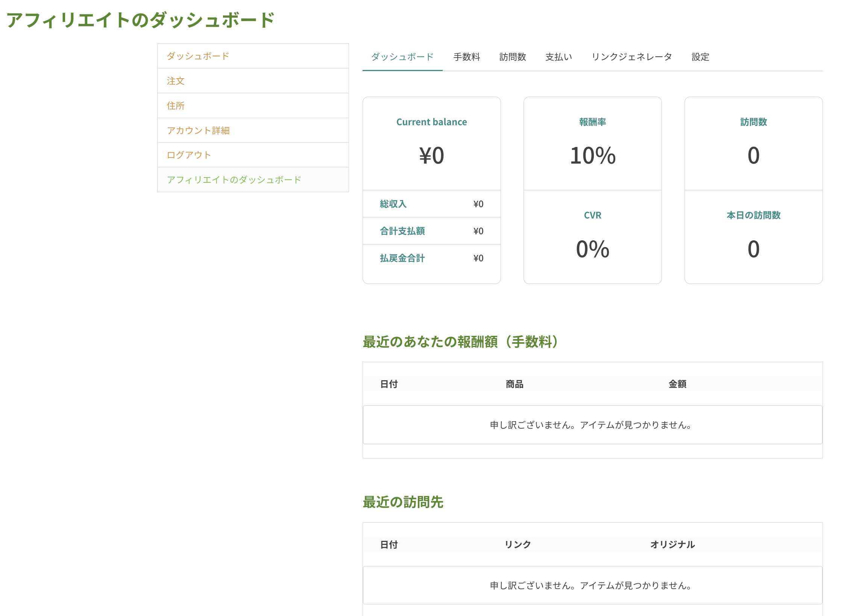
Task: Click the 払戻金合計 row
Action: 431,258
